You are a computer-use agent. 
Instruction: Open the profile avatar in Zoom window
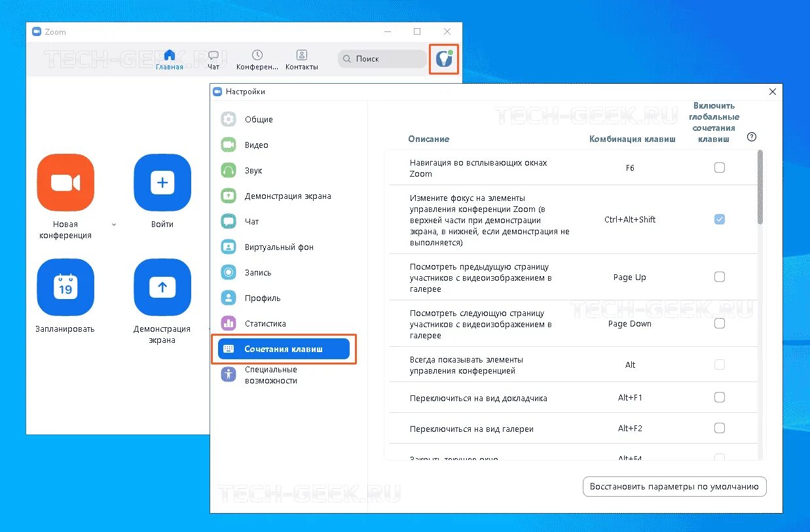coord(444,59)
